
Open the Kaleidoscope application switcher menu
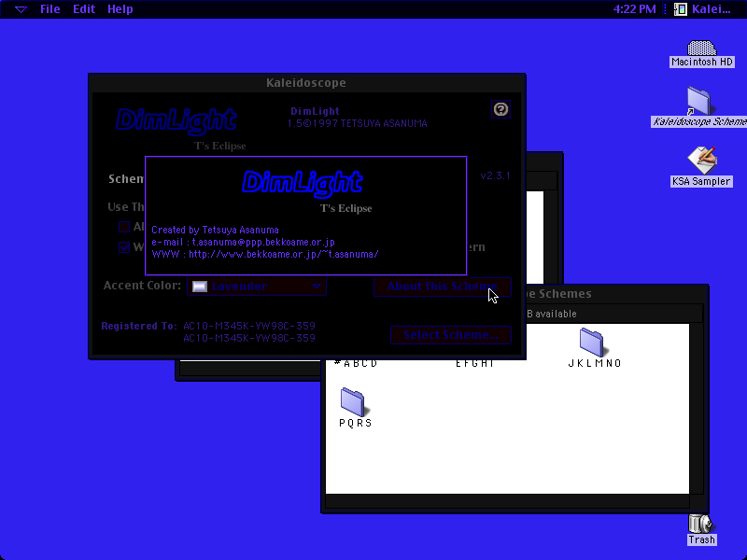pyautogui.click(x=703, y=9)
